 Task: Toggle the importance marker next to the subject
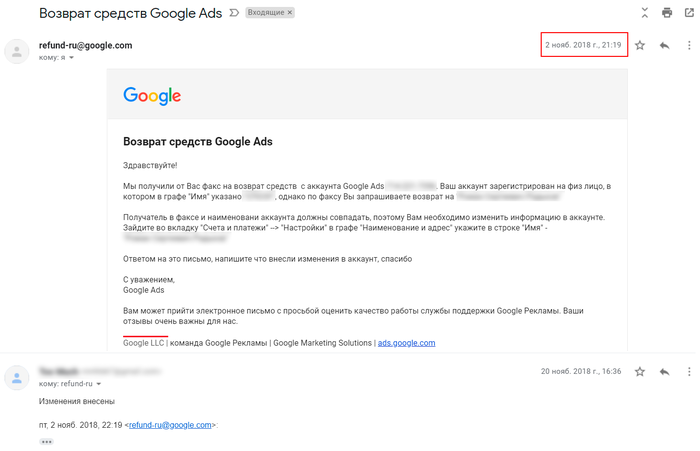[x=234, y=13]
